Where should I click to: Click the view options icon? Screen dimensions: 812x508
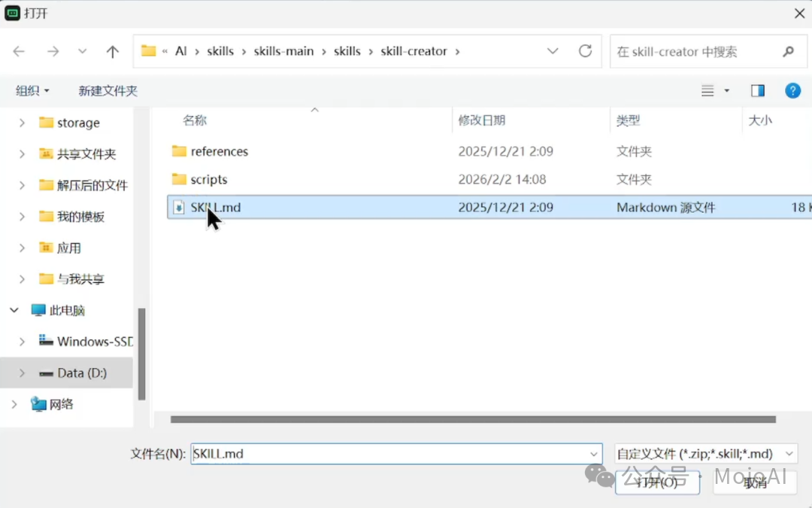[x=709, y=90]
